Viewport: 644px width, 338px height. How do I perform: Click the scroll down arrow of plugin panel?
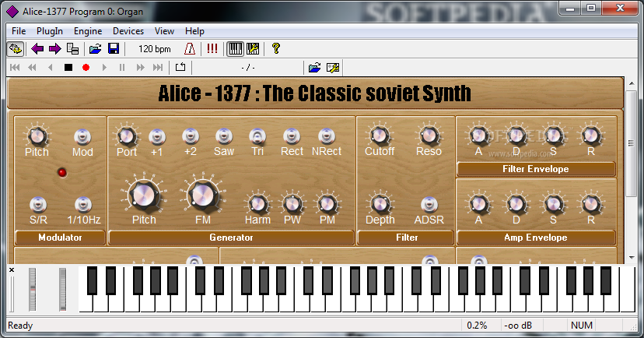click(632, 258)
